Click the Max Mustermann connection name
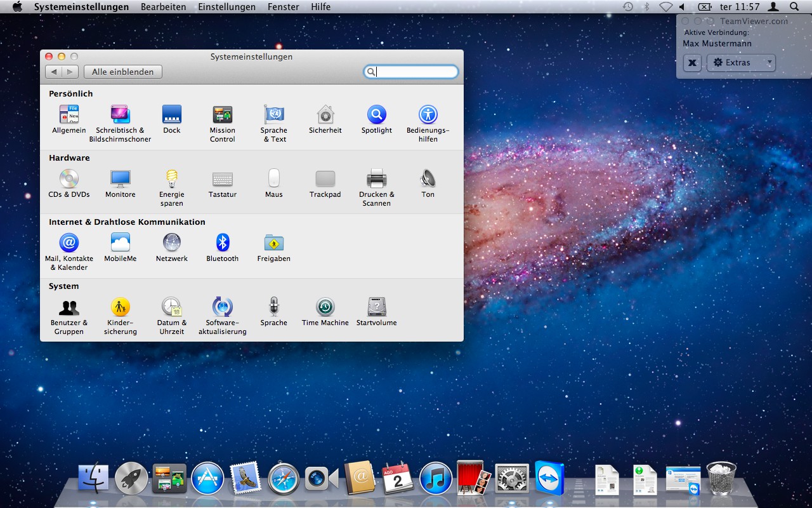Viewport: 812px width, 508px height. (x=717, y=44)
